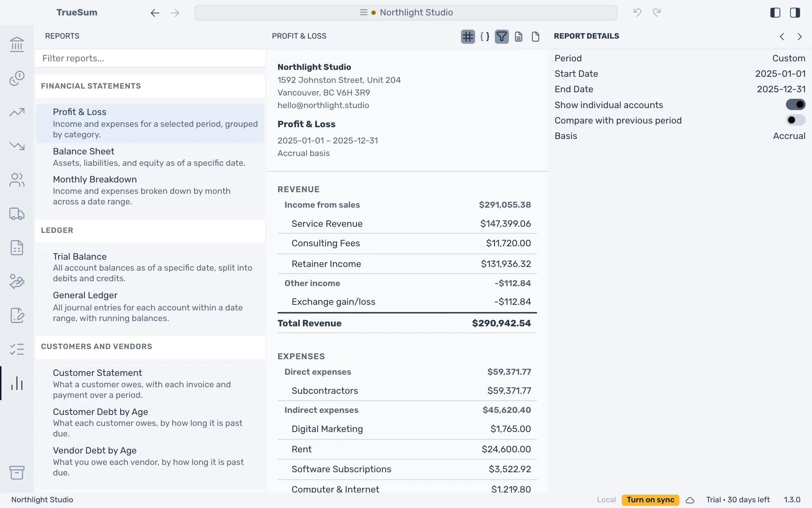
Task: Navigate back with the left arrow
Action: 155,13
